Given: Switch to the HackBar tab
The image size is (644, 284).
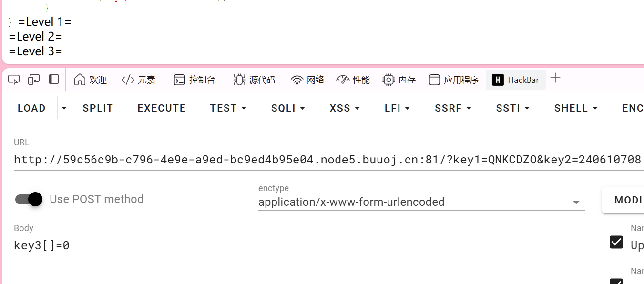Looking at the screenshot, I should [x=516, y=80].
